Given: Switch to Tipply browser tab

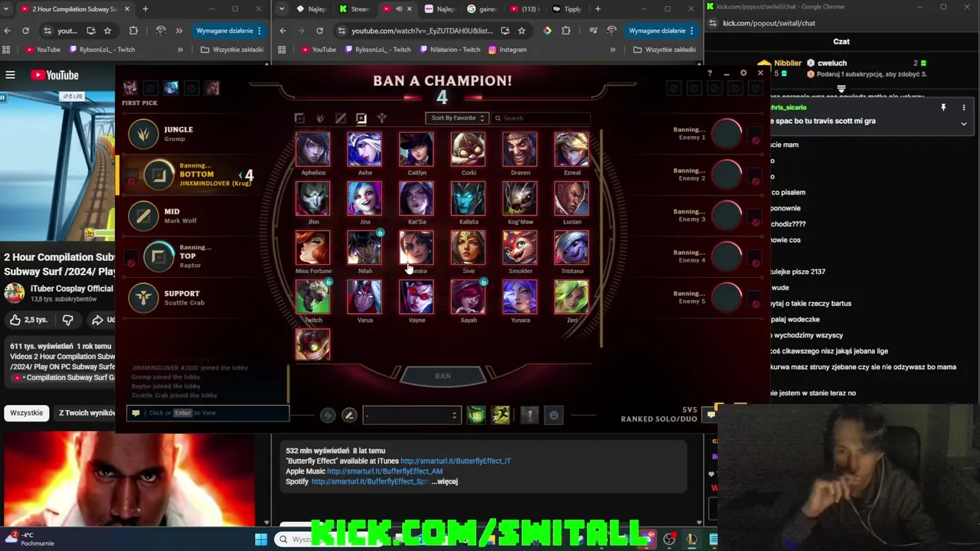Looking at the screenshot, I should tap(567, 9).
